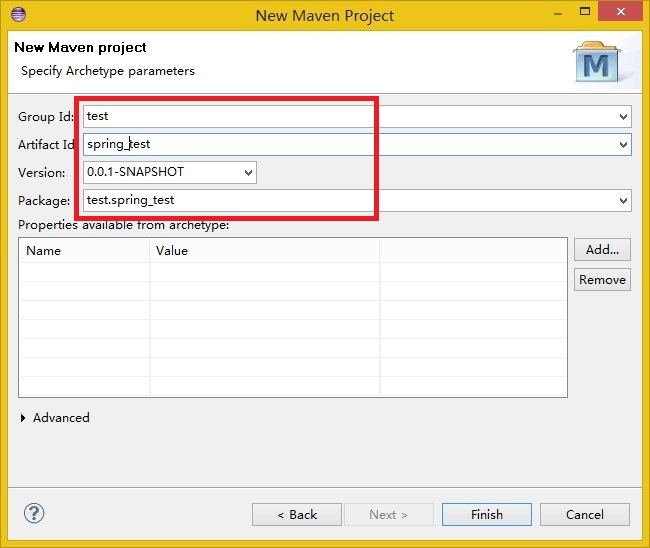Click the Maven M wizard banner icon
Screen dimensions: 650x548
point(597,62)
